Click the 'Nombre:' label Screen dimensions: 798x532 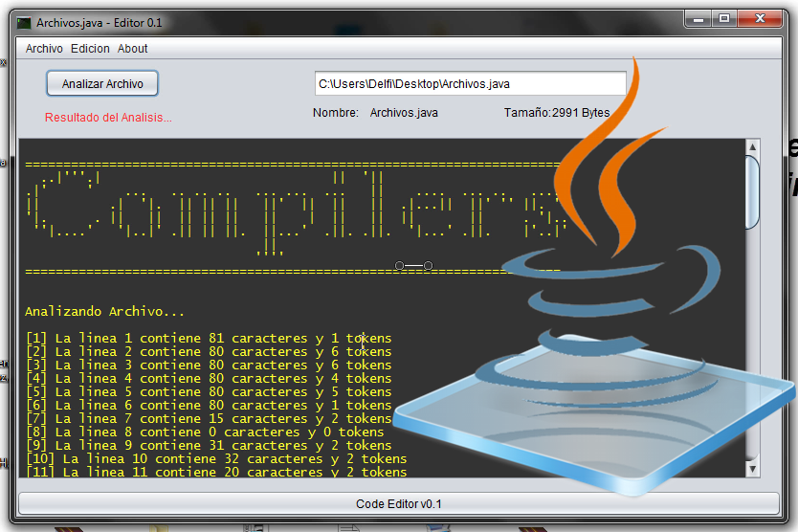(x=336, y=113)
